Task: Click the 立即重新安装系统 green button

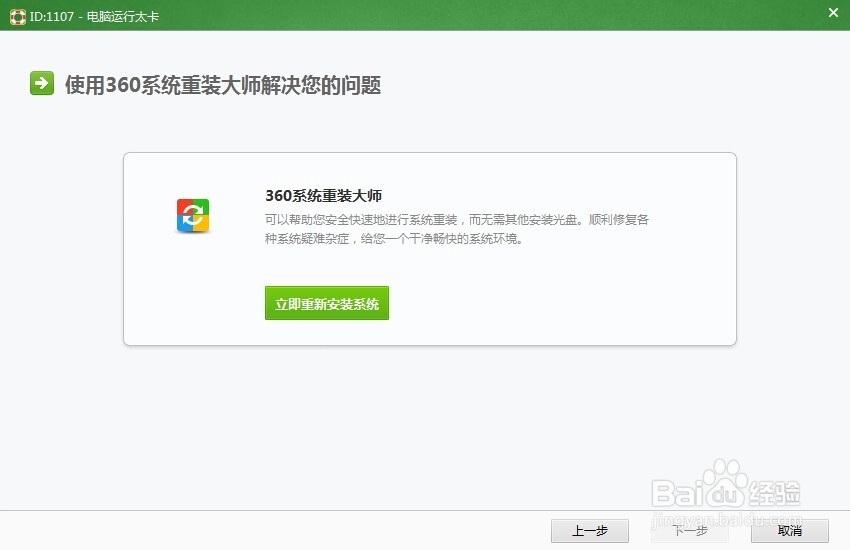Action: point(327,303)
